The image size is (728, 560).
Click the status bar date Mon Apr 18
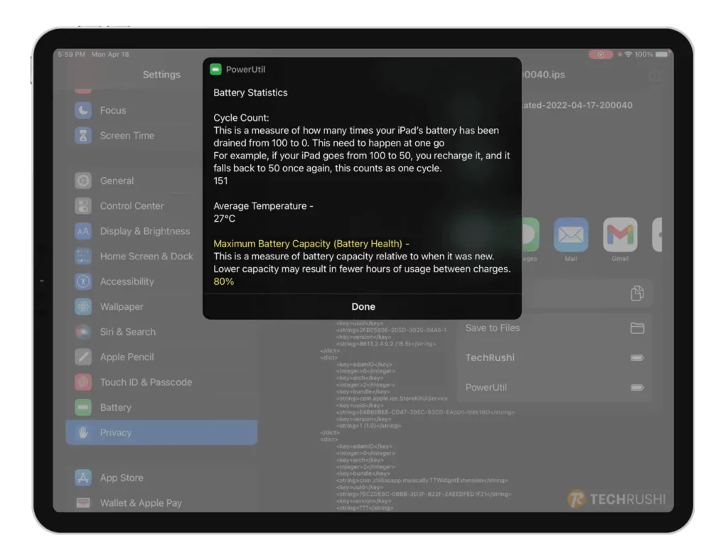[110, 55]
